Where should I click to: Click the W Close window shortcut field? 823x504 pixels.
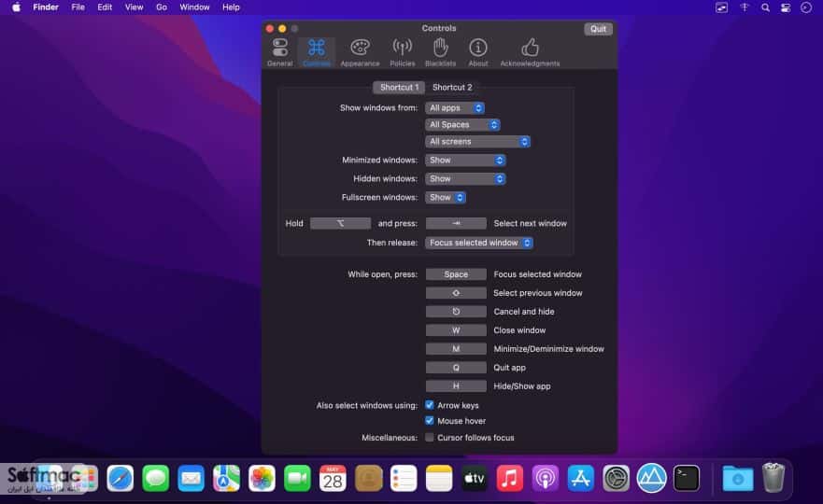pos(456,330)
